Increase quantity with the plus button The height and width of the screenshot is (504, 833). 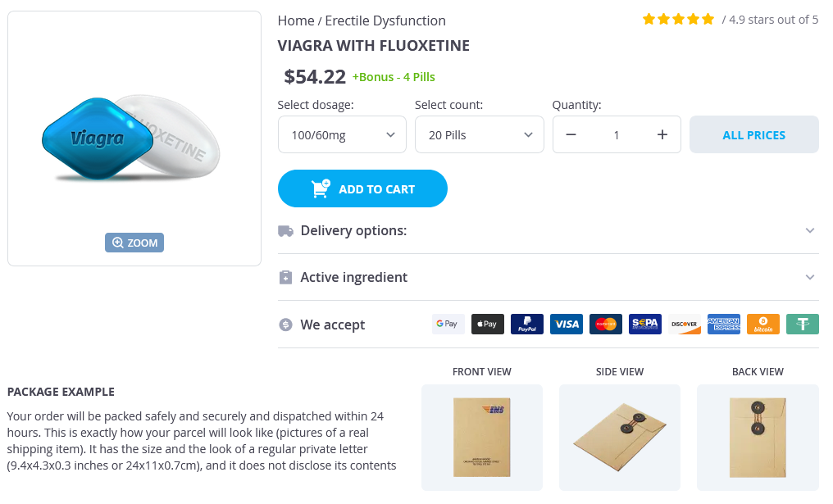662,135
